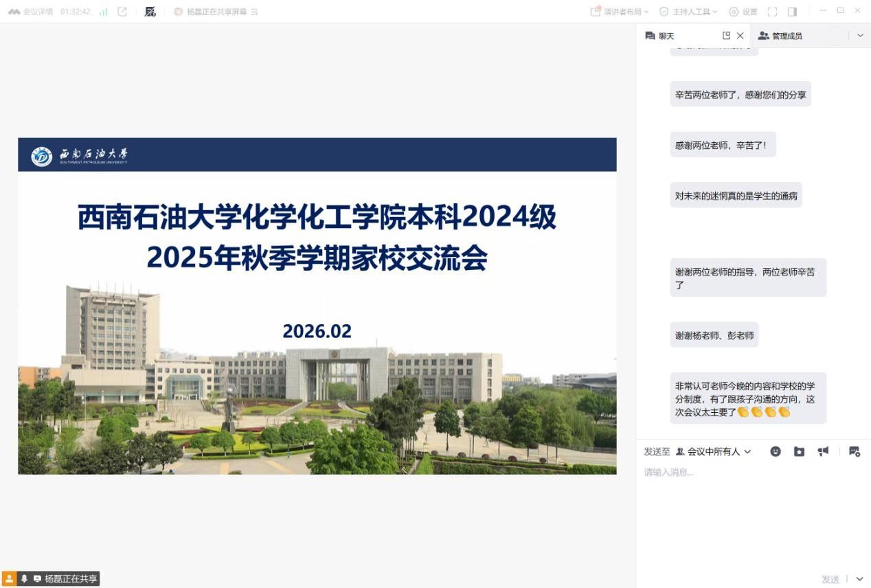871x588 pixels.
Task: Open the 会议中所有人 recipient dropdown
Action: point(714,451)
